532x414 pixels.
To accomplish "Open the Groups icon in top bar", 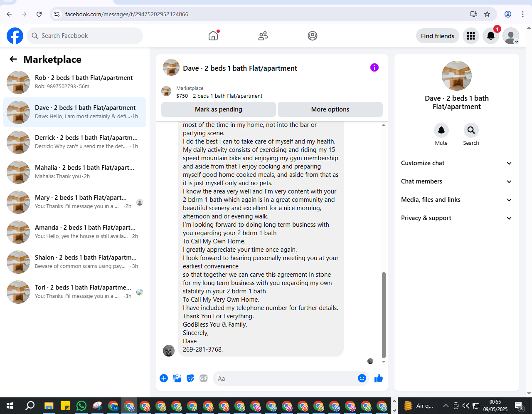I will (313, 36).
